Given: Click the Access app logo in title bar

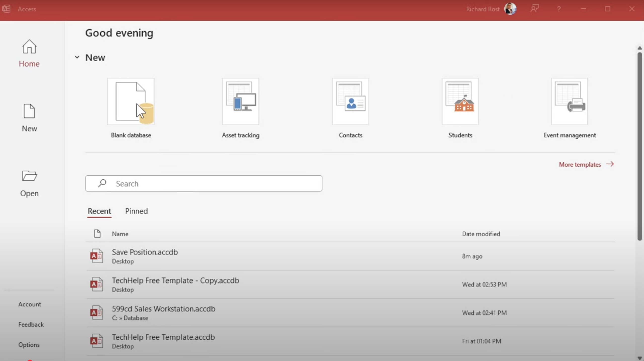Looking at the screenshot, I should click(6, 9).
